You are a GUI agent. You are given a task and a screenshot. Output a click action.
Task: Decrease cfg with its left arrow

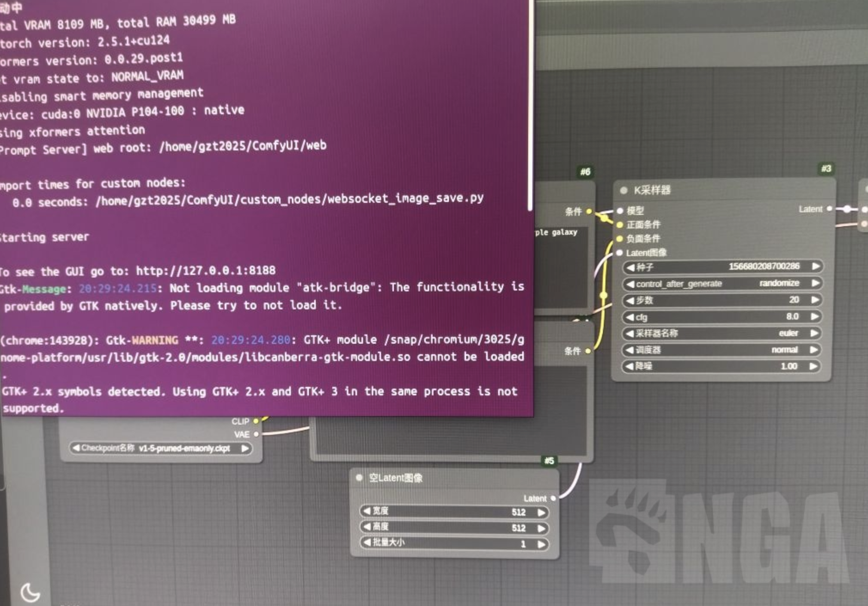coord(630,317)
